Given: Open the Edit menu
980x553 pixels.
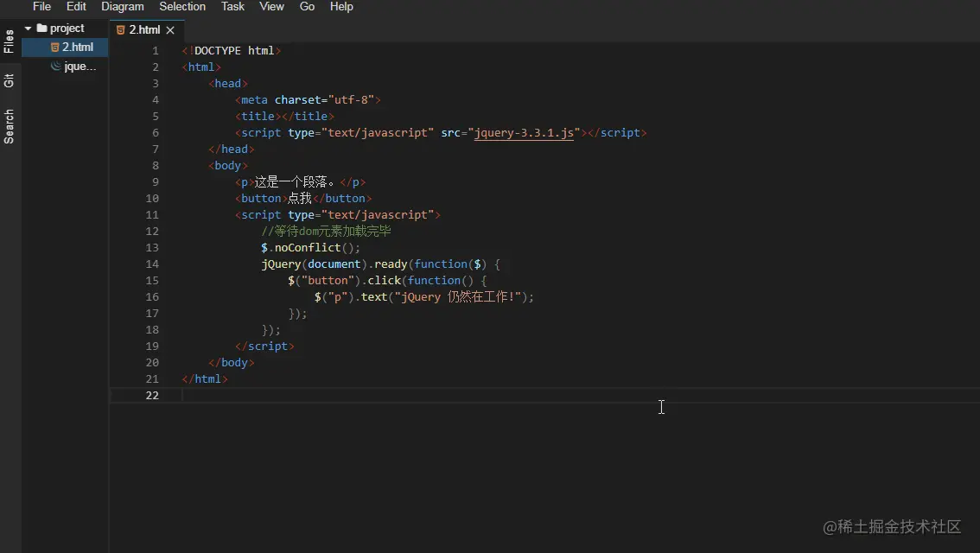Looking at the screenshot, I should pyautogui.click(x=76, y=6).
